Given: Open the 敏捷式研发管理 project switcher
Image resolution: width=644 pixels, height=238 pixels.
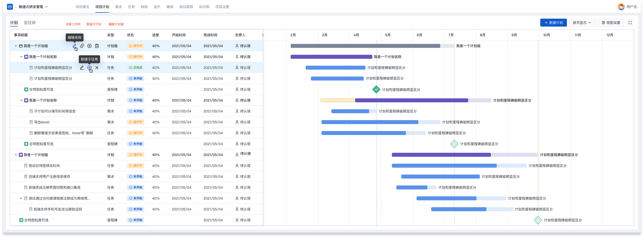Looking at the screenshot, I should pyautogui.click(x=33, y=7).
